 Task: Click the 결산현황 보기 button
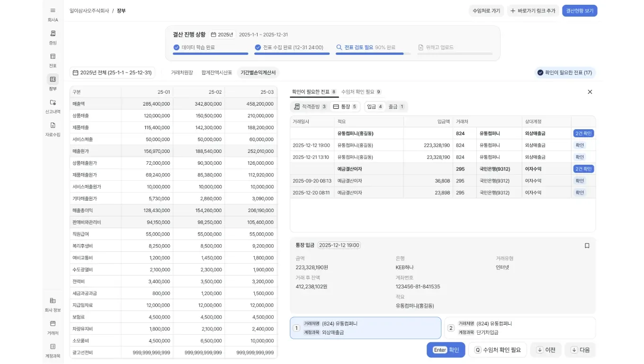click(579, 11)
